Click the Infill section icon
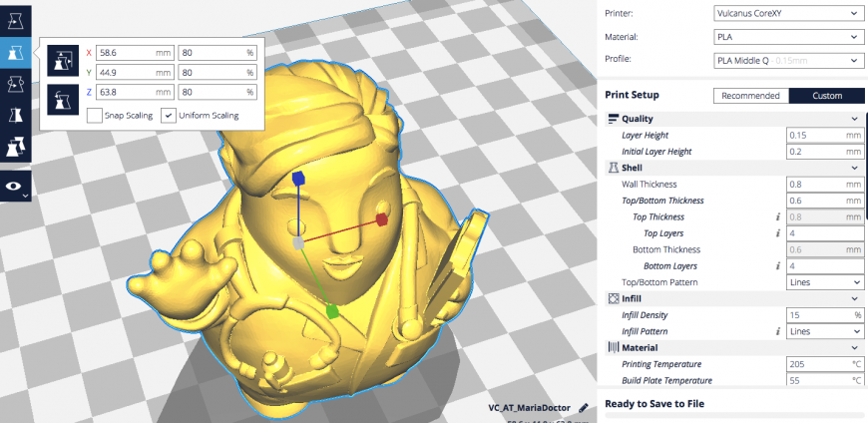868x423 pixels. 613,299
